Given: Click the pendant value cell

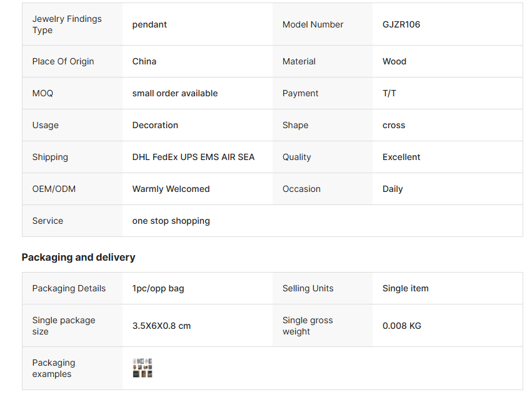Looking at the screenshot, I should pos(149,24).
